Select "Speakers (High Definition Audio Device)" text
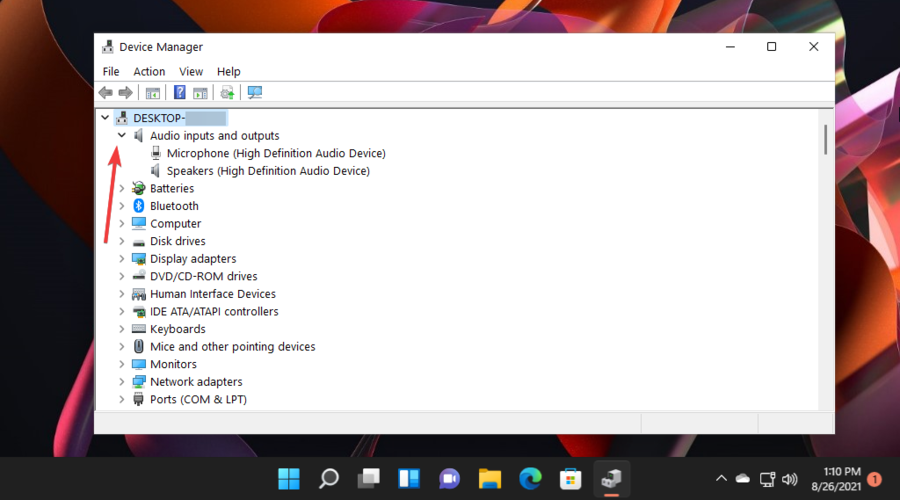 coord(268,171)
